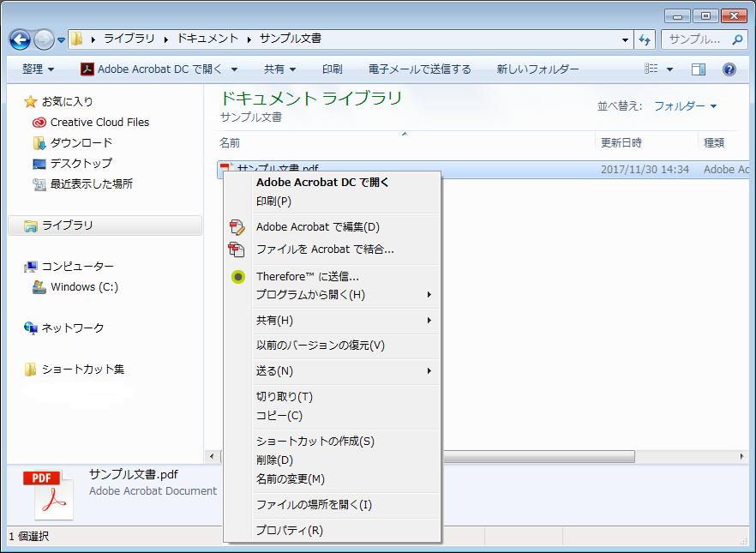Click the search magnifier icon
Viewport: 756px width, 553px height.
[737, 39]
